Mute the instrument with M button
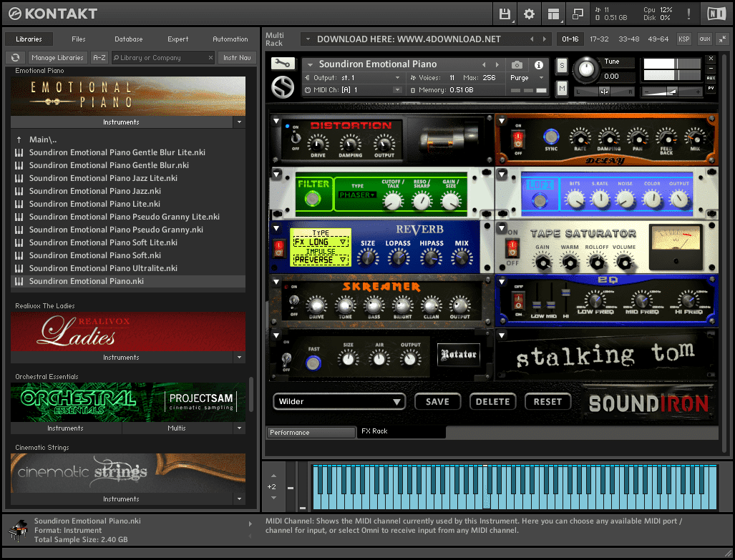735x560 pixels. point(562,88)
